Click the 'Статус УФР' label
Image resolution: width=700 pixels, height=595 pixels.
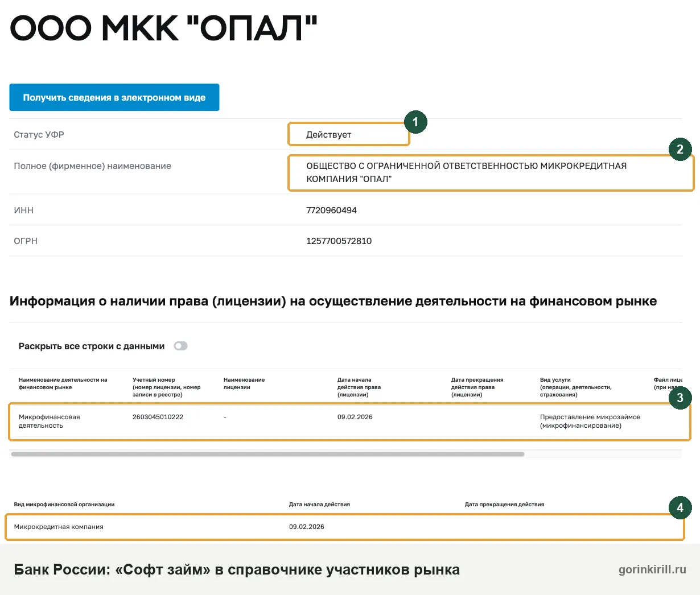[39, 135]
